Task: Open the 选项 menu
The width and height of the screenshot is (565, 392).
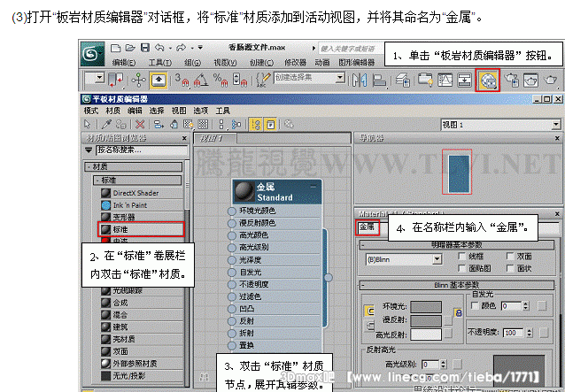Action: tap(201, 111)
